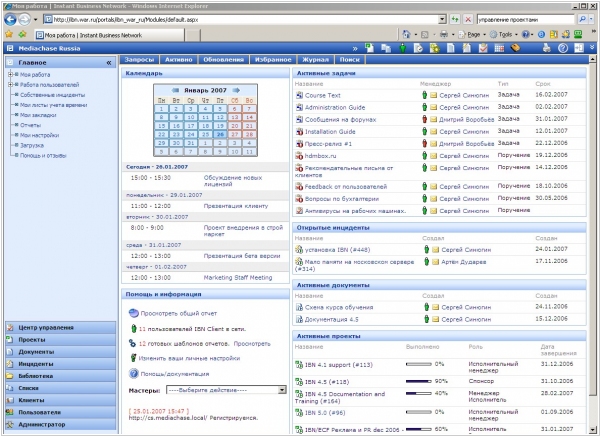
Task: Click the 0% progress bar of IBN 4.1 support
Action: tap(419, 364)
